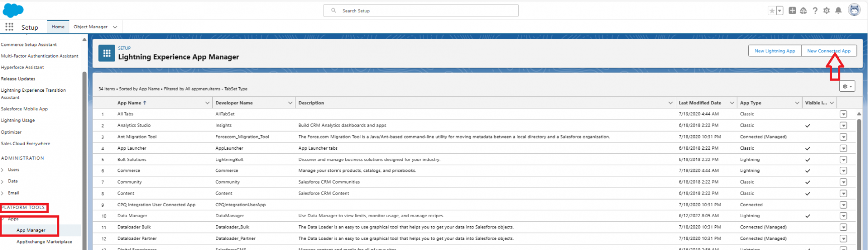868x250 pixels.
Task: Open the Help question mark icon
Action: (x=815, y=11)
